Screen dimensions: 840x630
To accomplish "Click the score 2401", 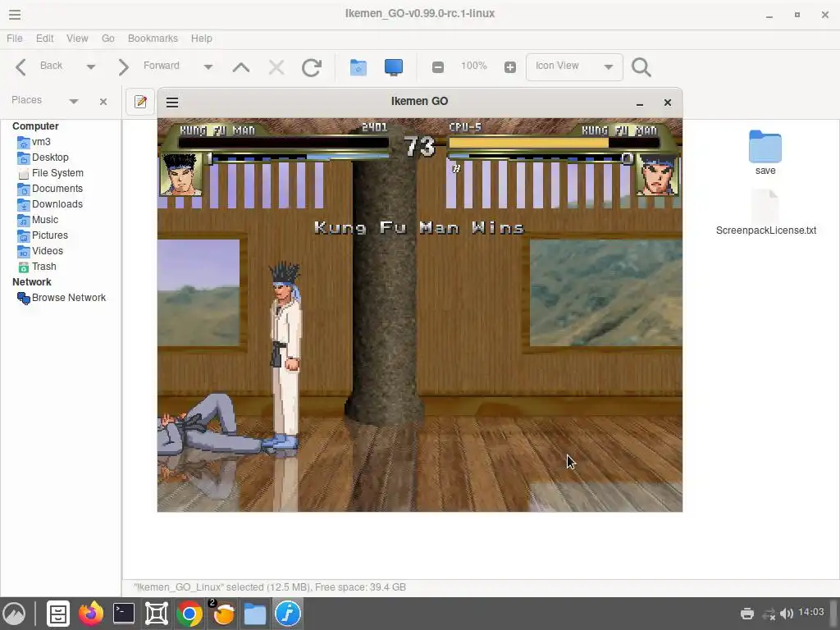I will [x=374, y=127].
